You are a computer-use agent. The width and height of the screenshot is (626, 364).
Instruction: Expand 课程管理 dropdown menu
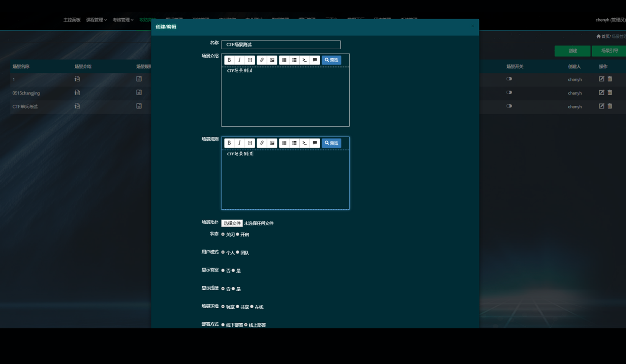(96, 20)
